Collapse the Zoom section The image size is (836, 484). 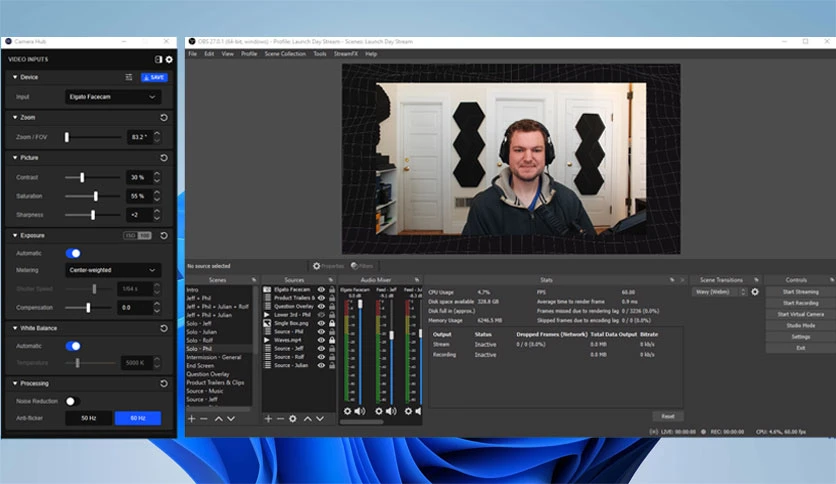(15, 117)
